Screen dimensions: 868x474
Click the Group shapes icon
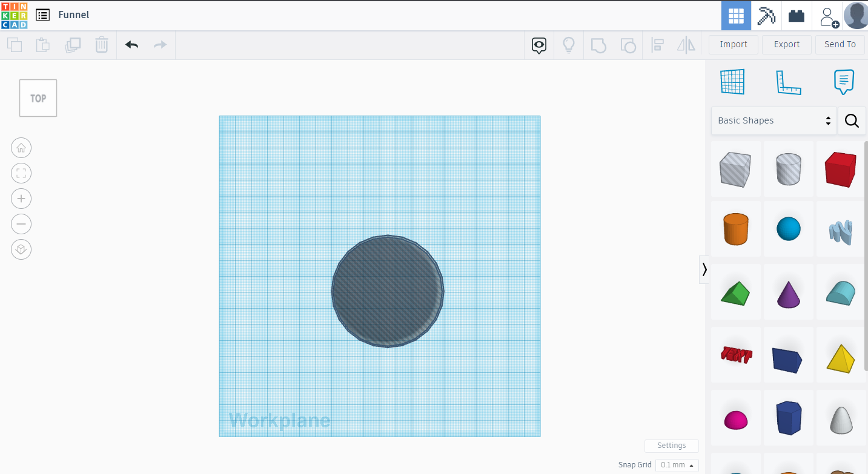click(x=598, y=45)
